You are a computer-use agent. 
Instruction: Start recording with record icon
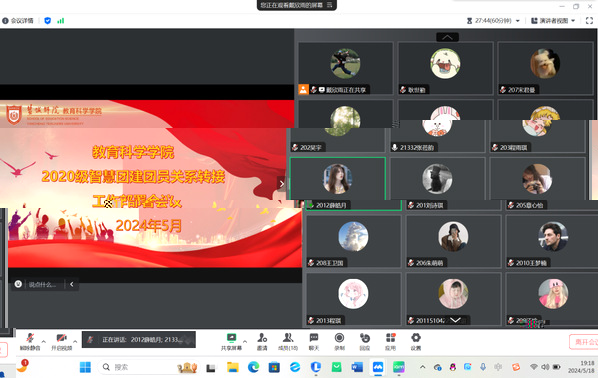click(339, 341)
